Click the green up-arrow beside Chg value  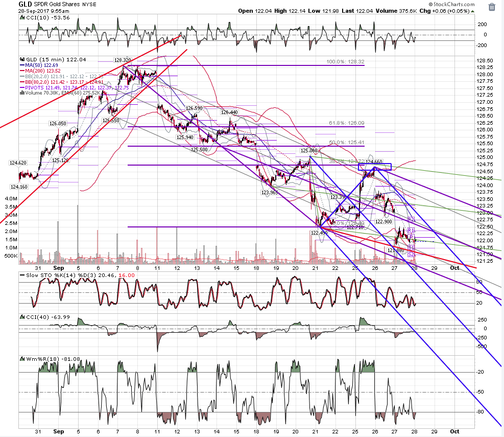point(472,11)
